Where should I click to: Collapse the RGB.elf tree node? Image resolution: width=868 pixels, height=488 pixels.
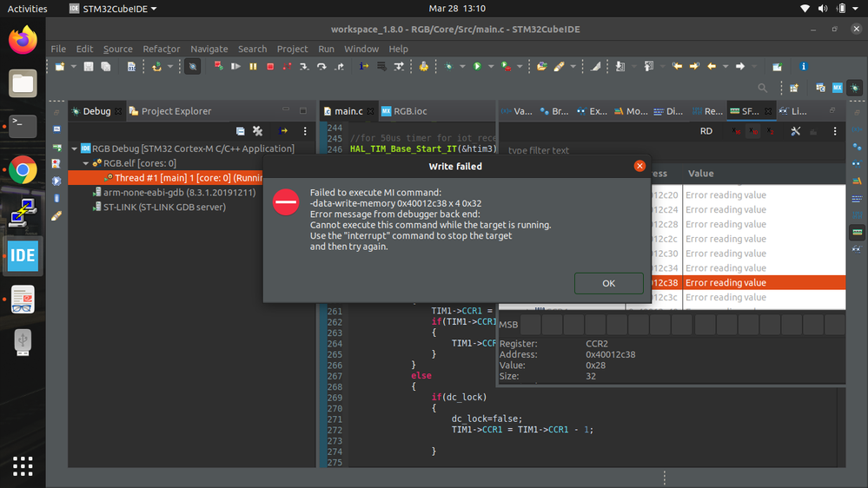(x=86, y=163)
